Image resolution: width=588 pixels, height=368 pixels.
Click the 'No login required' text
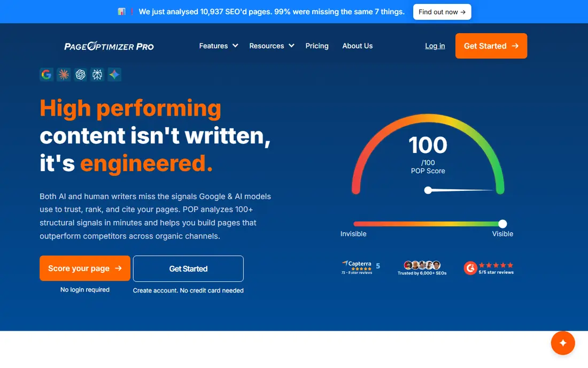point(85,289)
